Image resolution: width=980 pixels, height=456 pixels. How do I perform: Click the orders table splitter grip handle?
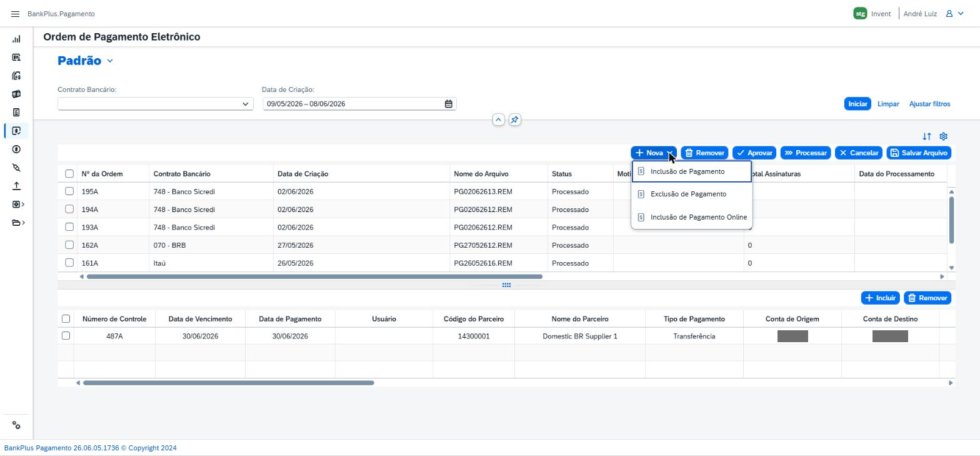pyautogui.click(x=506, y=285)
